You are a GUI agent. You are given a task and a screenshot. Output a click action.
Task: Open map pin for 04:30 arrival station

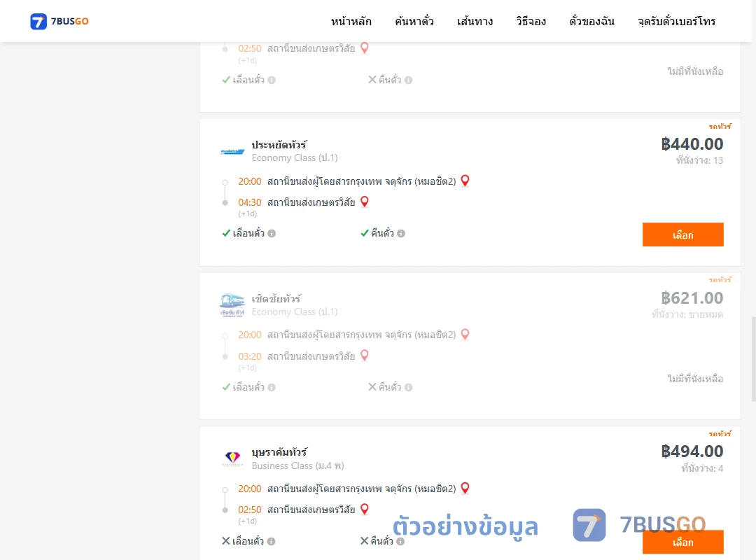pyautogui.click(x=365, y=202)
